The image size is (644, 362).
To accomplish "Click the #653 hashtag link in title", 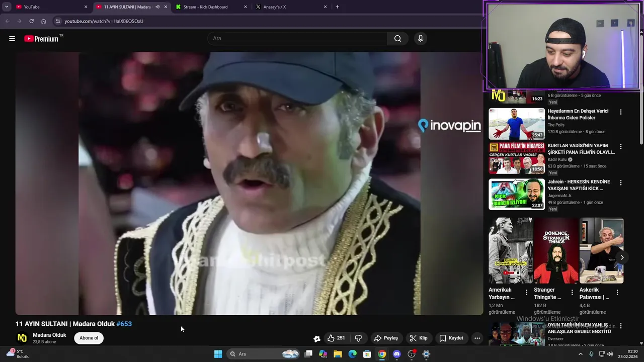I will pyautogui.click(x=124, y=324).
